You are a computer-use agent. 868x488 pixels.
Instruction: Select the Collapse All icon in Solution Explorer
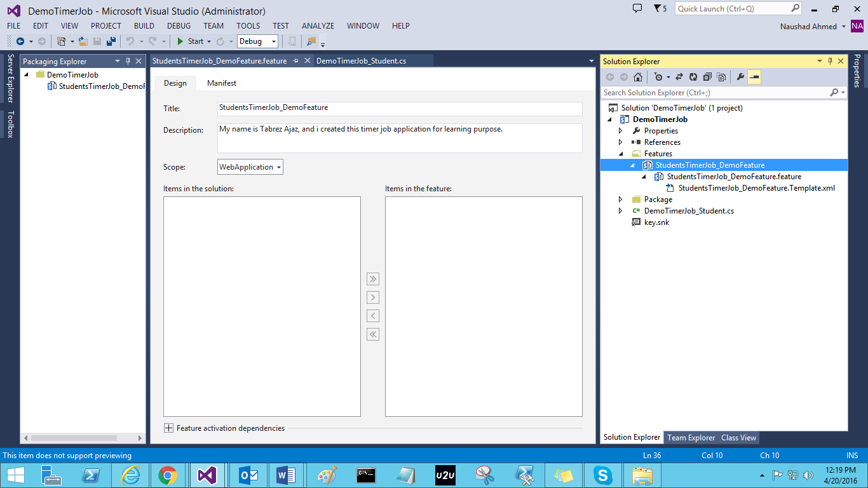(x=707, y=77)
